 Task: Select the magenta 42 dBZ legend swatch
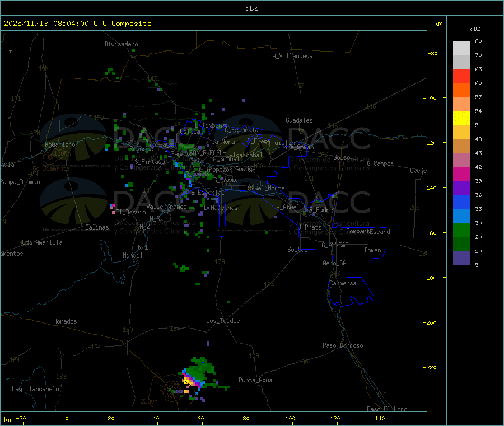461,174
